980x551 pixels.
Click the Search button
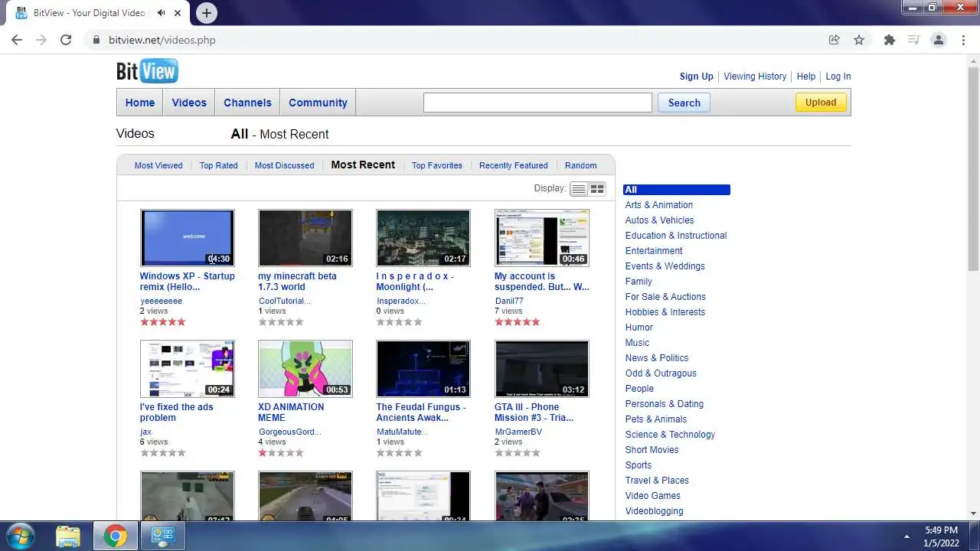click(x=684, y=103)
